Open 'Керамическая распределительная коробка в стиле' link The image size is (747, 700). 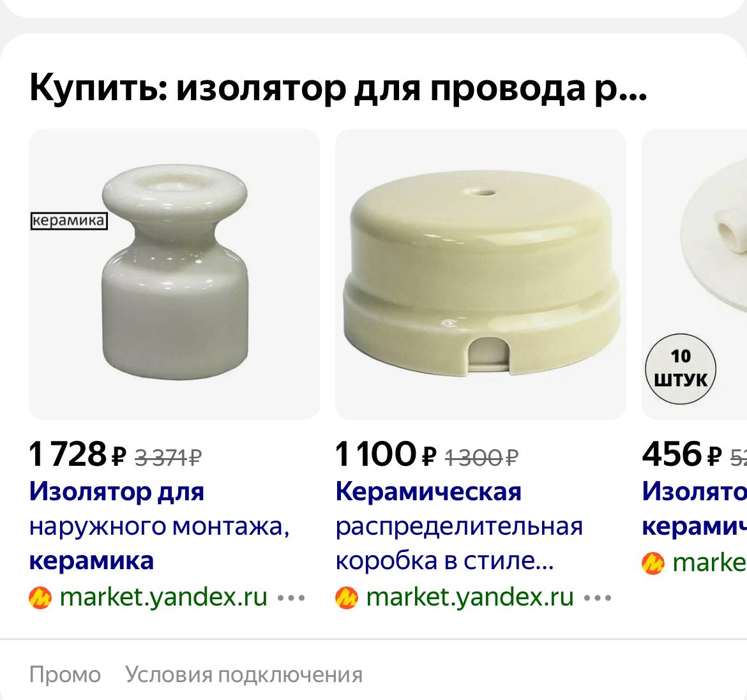click(x=459, y=526)
